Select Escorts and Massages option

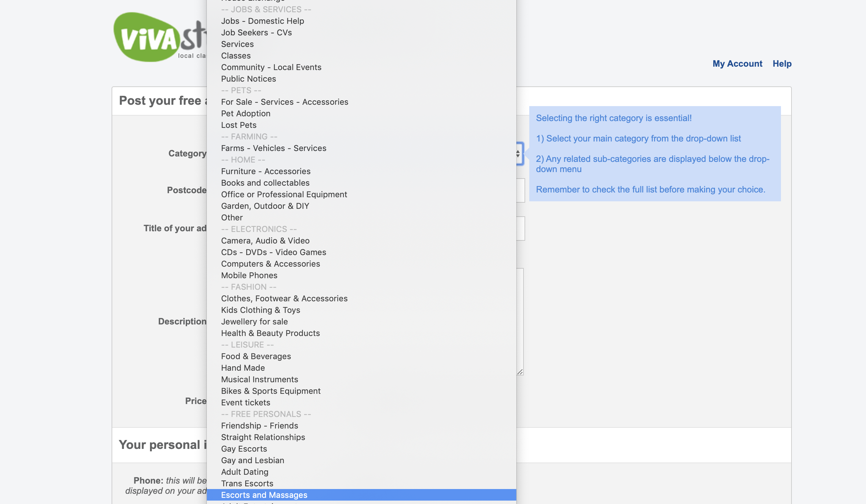click(x=264, y=495)
